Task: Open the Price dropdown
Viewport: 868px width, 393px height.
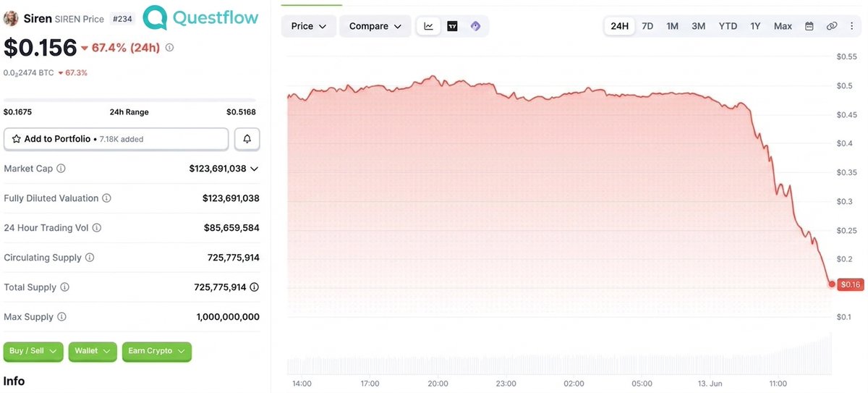Action: pyautogui.click(x=308, y=26)
